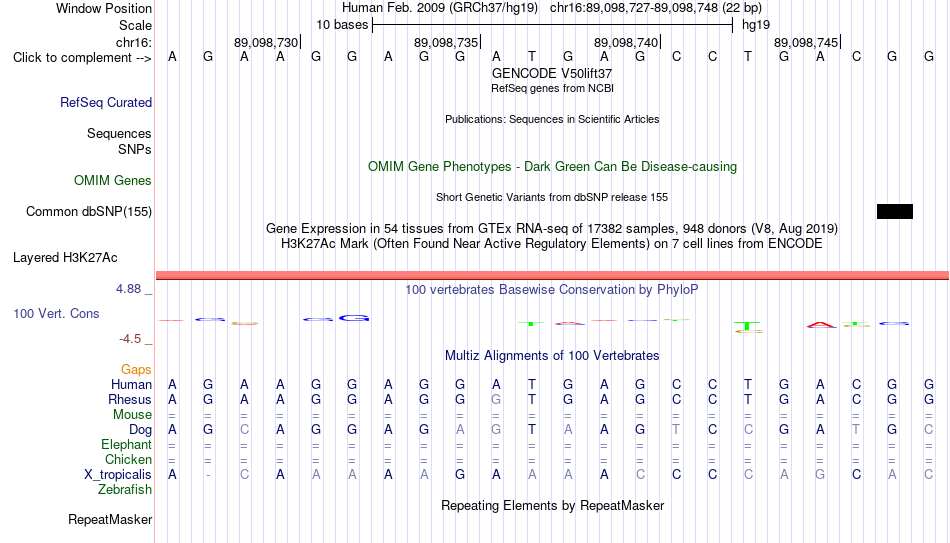Screen dimensions: 950x543
Task: Click 'Repeating Elements by RepeatMasker' title
Action: click(x=553, y=506)
